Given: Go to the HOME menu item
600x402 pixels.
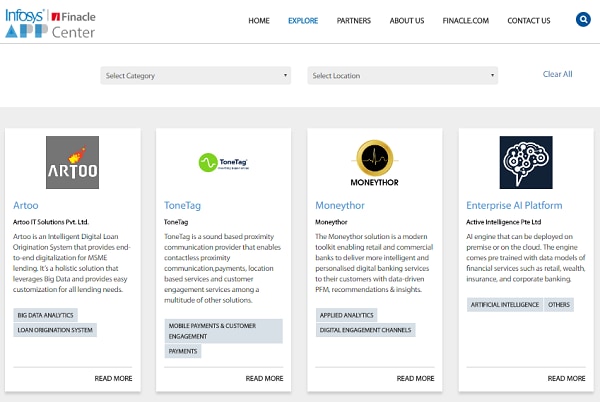Looking at the screenshot, I should (259, 21).
